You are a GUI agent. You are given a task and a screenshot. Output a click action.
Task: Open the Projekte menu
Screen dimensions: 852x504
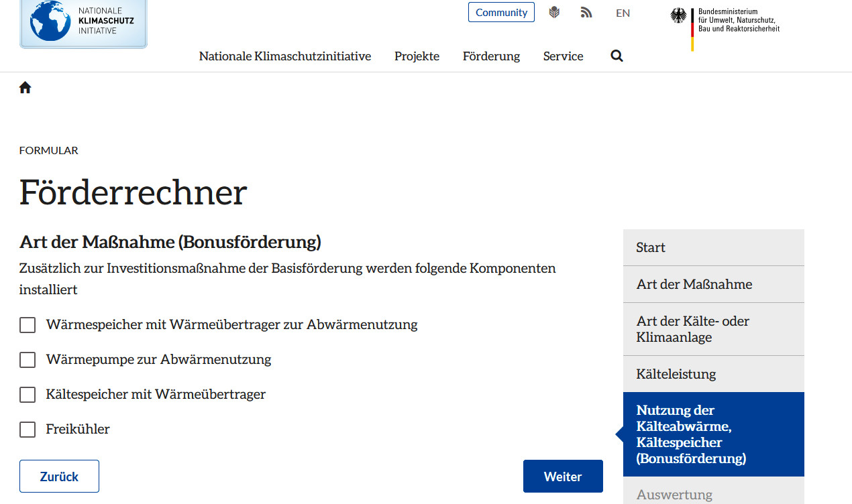pyautogui.click(x=417, y=56)
